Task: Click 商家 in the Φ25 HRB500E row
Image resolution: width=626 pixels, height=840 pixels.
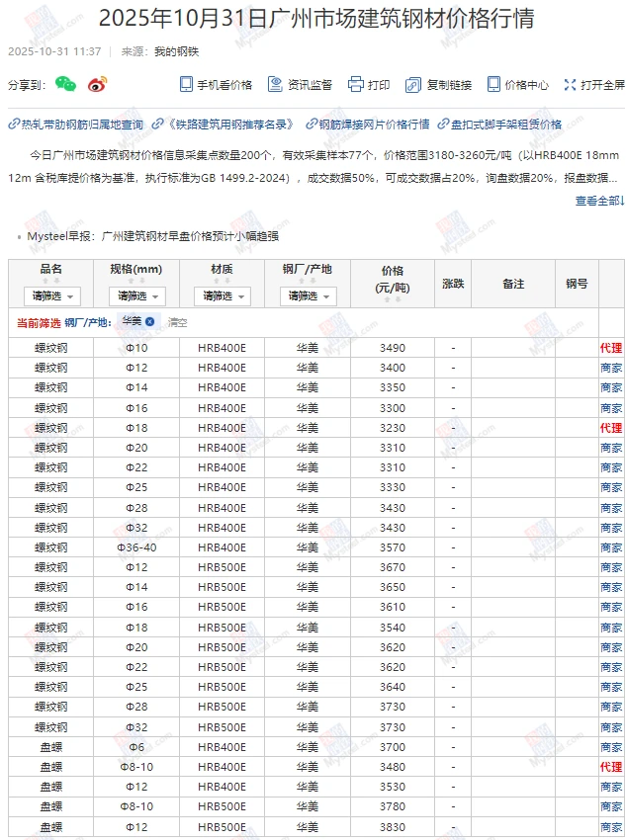Action: [611, 687]
